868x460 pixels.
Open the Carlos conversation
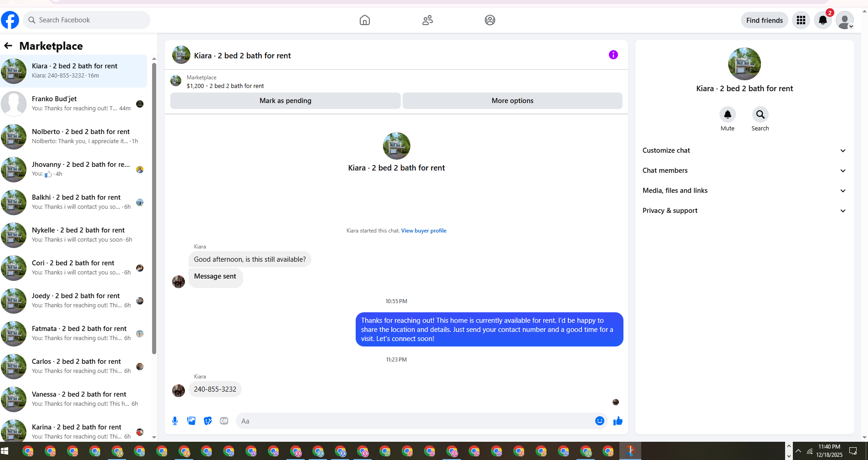tap(74, 366)
